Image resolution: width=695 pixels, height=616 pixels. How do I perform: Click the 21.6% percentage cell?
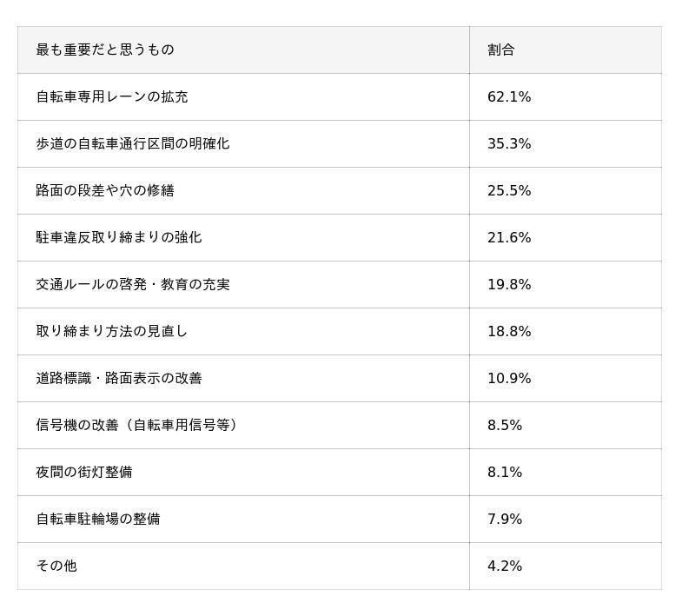[x=566, y=237]
